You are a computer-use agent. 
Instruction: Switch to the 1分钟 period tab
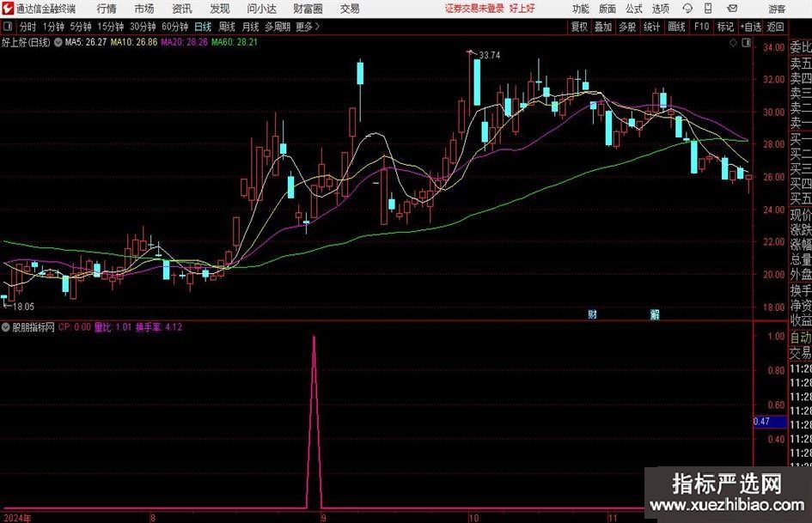coord(52,27)
